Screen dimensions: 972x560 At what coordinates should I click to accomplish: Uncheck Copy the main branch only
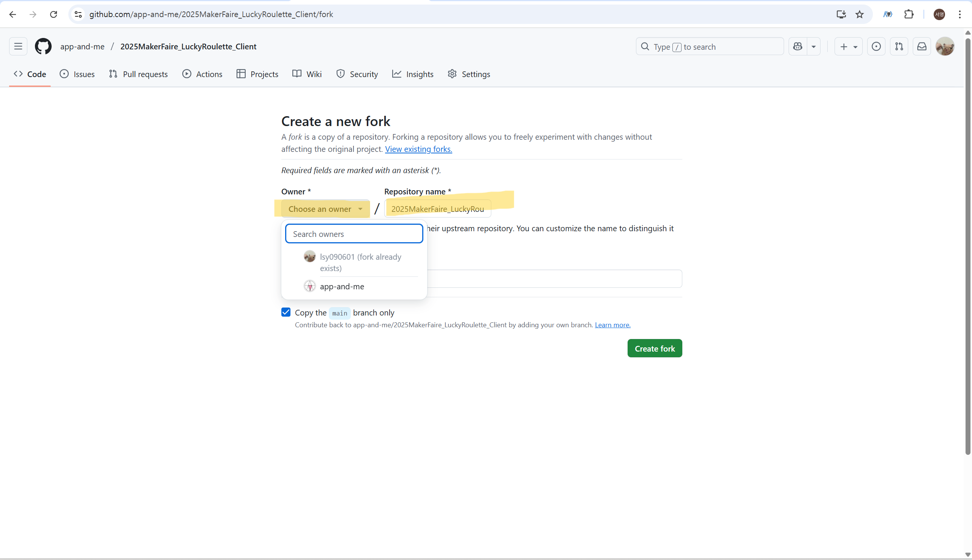coord(286,312)
